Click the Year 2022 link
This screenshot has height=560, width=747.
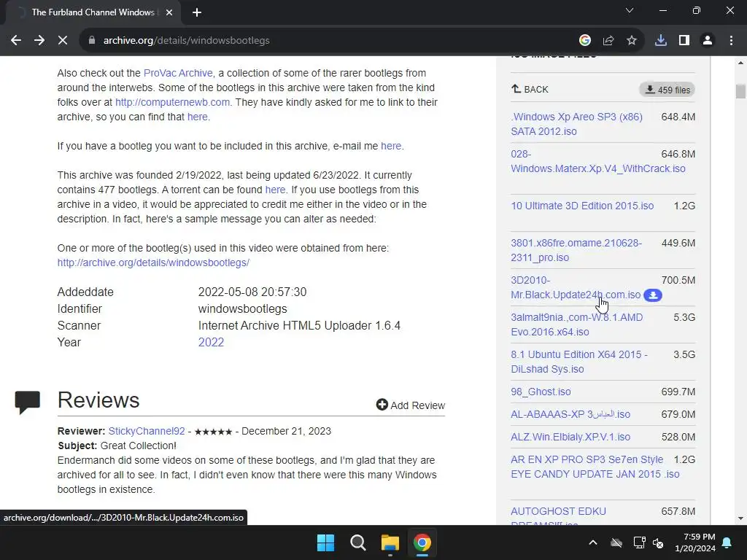pyautogui.click(x=211, y=343)
